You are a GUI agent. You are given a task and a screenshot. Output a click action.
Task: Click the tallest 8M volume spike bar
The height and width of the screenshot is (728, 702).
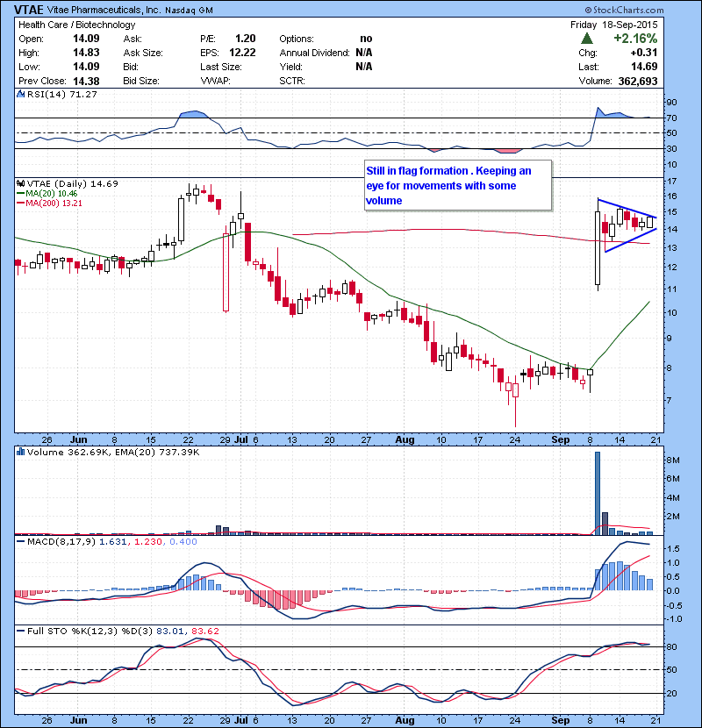[598, 493]
